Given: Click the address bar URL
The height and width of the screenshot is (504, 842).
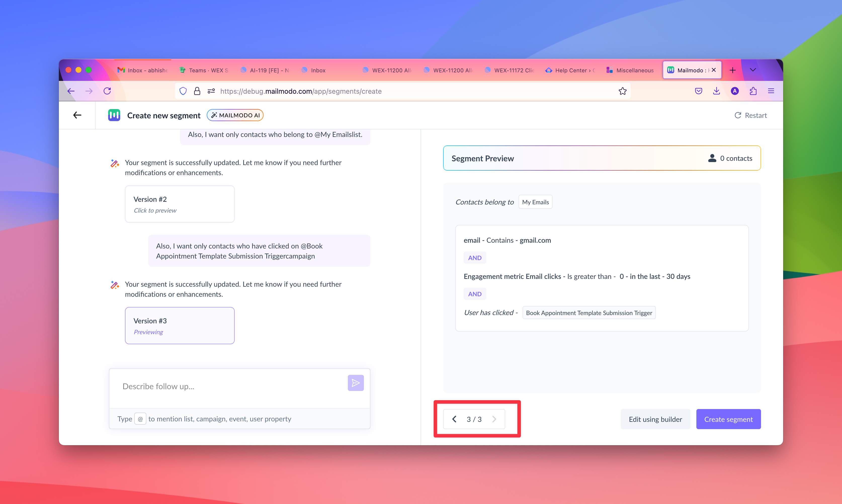Looking at the screenshot, I should 301,91.
